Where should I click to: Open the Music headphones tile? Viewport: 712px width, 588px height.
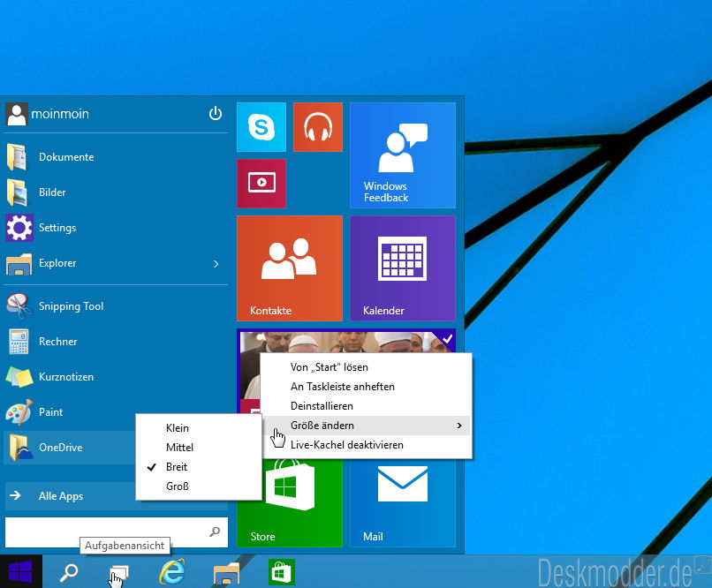(x=318, y=127)
